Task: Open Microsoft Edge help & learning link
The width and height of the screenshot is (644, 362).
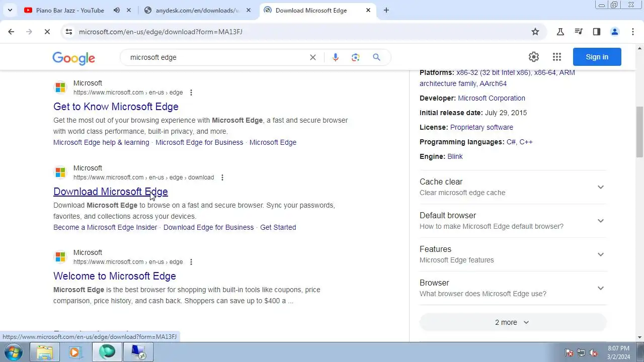Action: pyautogui.click(x=101, y=142)
